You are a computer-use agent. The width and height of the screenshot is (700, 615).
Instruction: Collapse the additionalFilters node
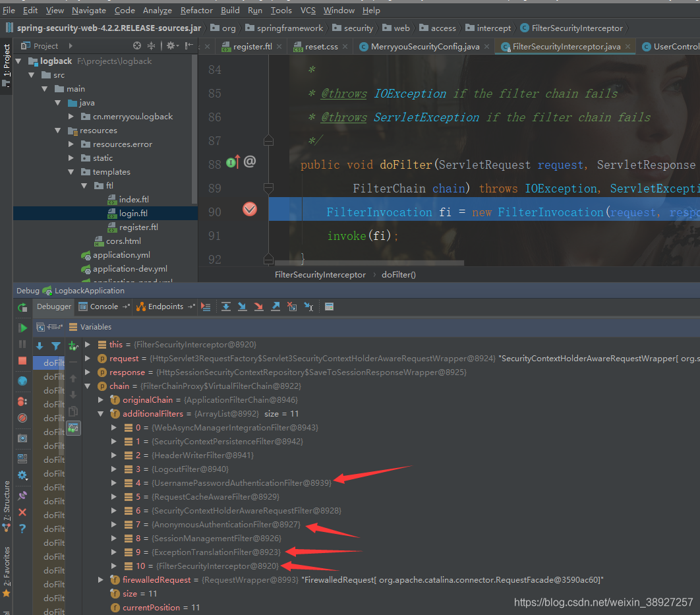click(x=101, y=414)
